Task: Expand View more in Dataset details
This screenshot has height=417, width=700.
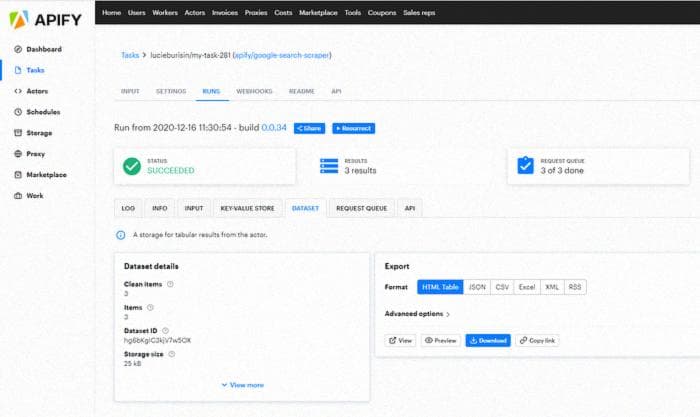Action: click(243, 385)
